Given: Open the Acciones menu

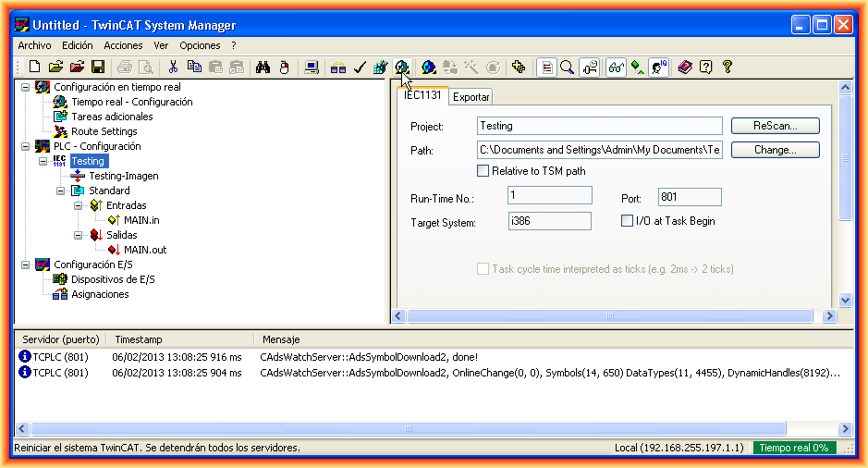Looking at the screenshot, I should tap(123, 45).
